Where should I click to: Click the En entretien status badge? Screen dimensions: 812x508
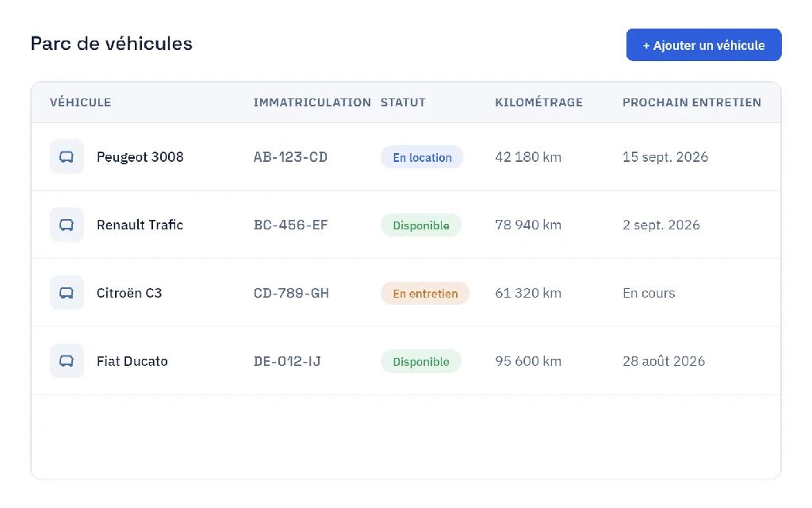coord(425,294)
